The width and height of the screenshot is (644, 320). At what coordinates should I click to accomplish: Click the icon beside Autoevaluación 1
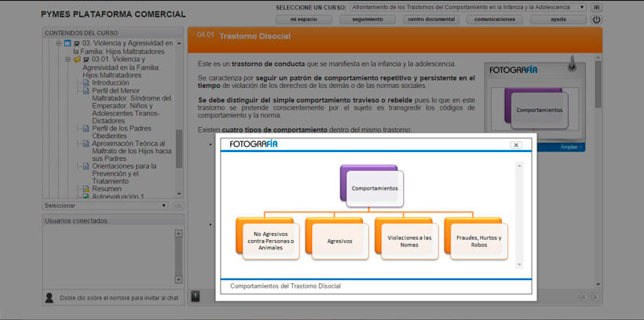pos(86,196)
